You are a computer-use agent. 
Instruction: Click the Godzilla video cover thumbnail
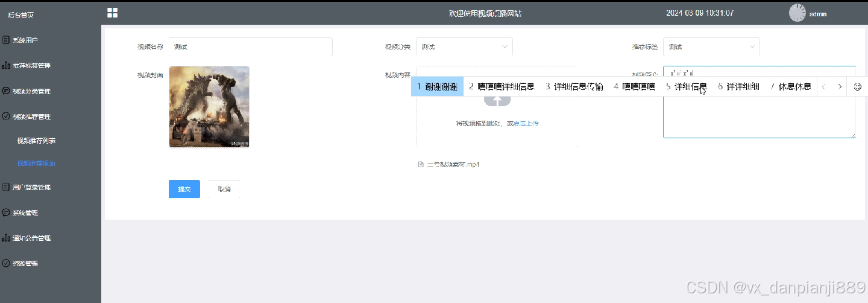pyautogui.click(x=209, y=107)
